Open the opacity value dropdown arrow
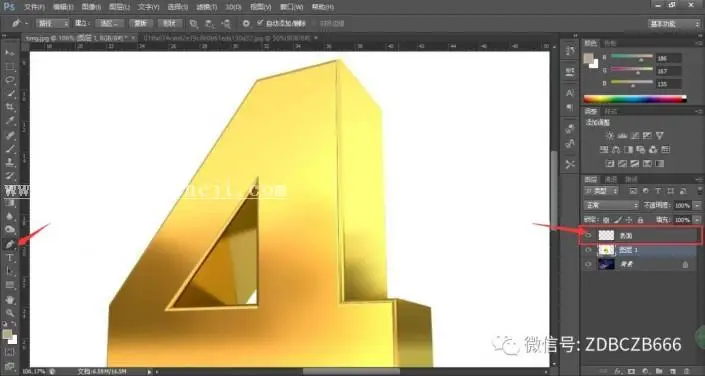 tap(696, 205)
